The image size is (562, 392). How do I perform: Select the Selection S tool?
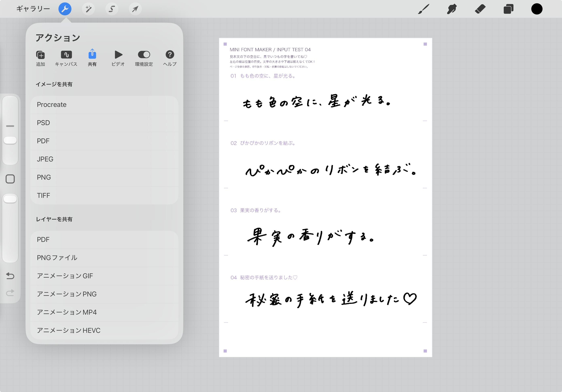point(112,9)
